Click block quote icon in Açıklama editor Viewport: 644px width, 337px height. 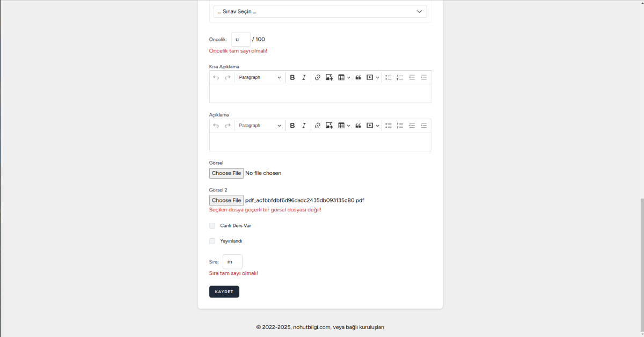pos(358,126)
